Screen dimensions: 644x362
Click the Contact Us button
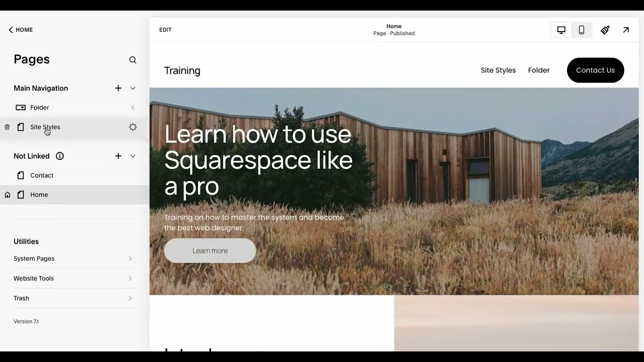pyautogui.click(x=595, y=70)
